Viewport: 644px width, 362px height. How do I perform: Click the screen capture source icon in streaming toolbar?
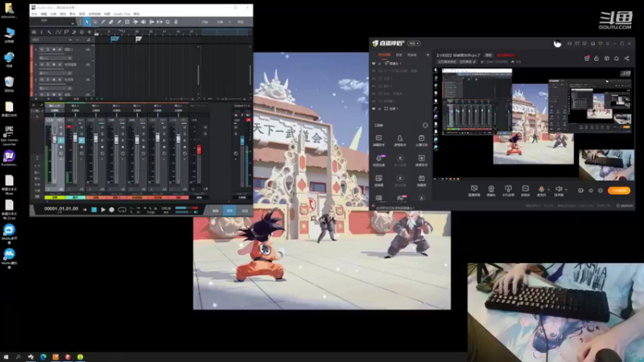pos(474,189)
